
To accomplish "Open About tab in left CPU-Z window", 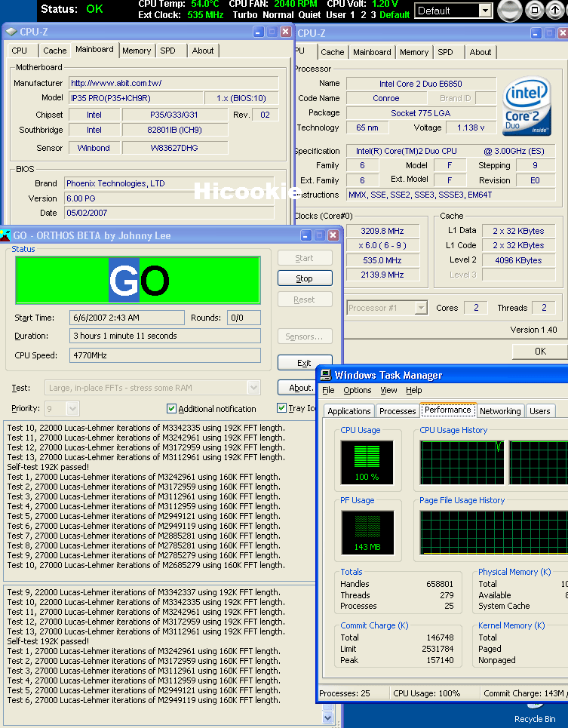I will [x=203, y=51].
